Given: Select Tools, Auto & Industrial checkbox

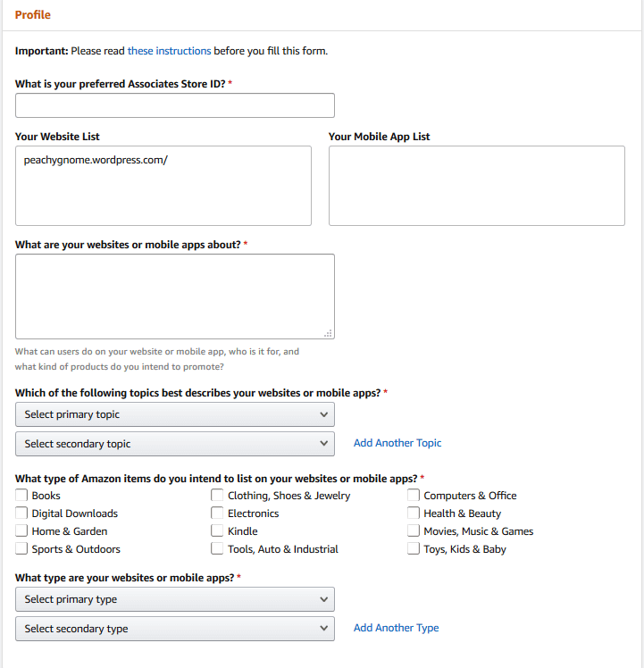Looking at the screenshot, I should click(x=217, y=549).
